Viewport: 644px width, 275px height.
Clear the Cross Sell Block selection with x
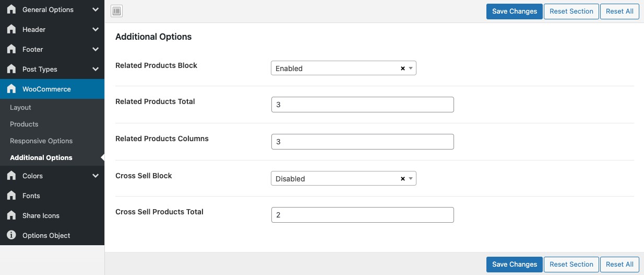click(402, 179)
